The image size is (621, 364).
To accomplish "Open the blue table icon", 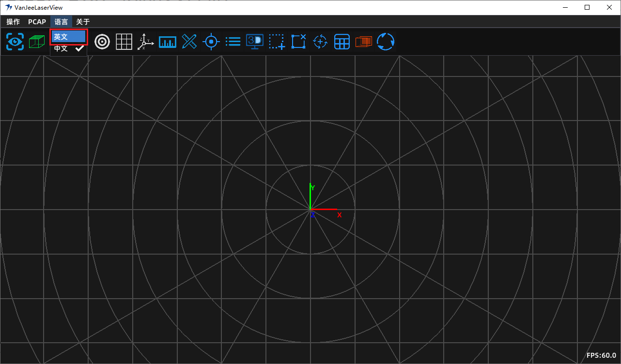I will coord(342,42).
